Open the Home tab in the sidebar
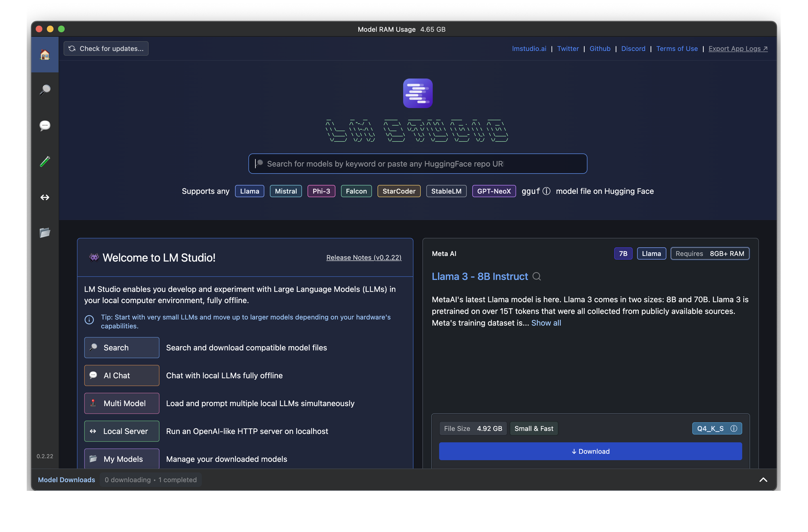The width and height of the screenshot is (808, 532). (45, 54)
